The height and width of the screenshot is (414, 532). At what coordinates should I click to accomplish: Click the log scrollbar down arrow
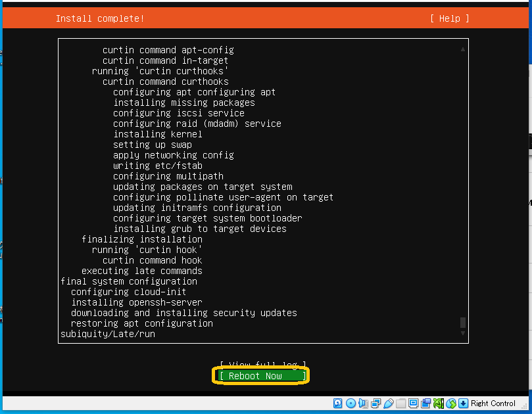(463, 334)
